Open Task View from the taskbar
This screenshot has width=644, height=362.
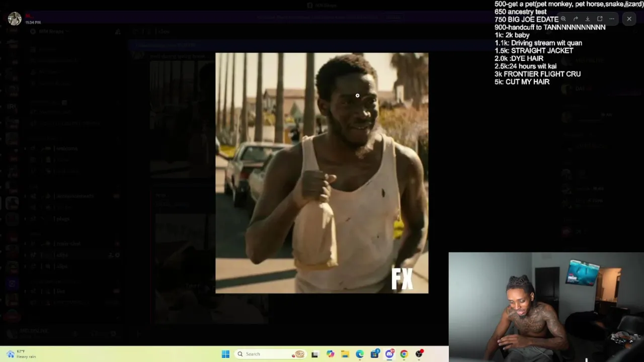click(315, 354)
